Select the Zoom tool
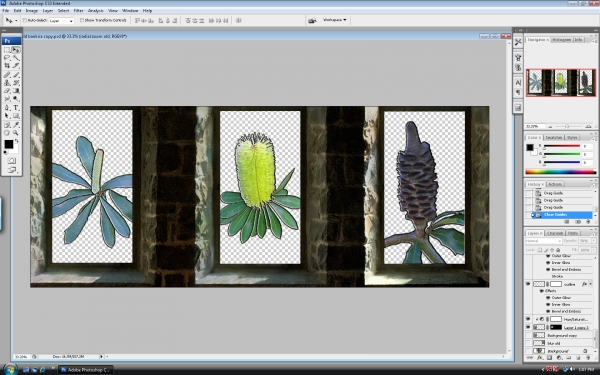The image size is (600, 375). pyautogui.click(x=16, y=133)
